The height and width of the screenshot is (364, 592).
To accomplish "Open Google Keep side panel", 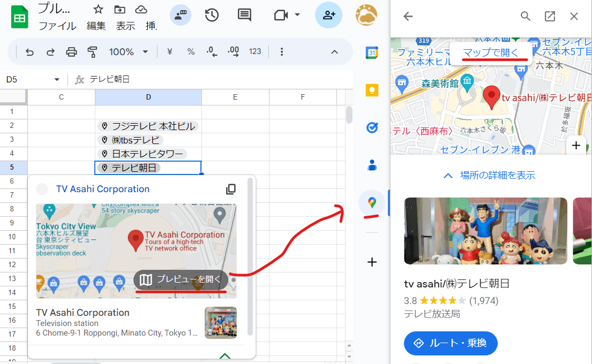I will point(372,90).
